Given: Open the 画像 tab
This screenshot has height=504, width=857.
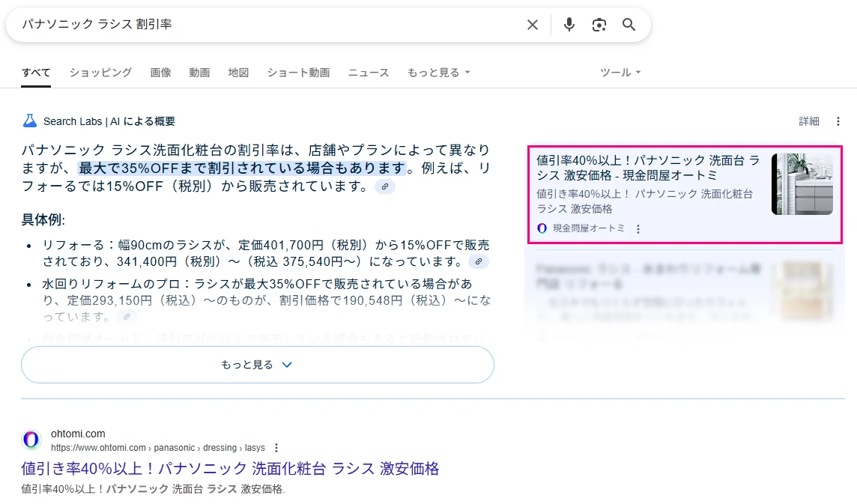Looking at the screenshot, I should click(x=160, y=72).
